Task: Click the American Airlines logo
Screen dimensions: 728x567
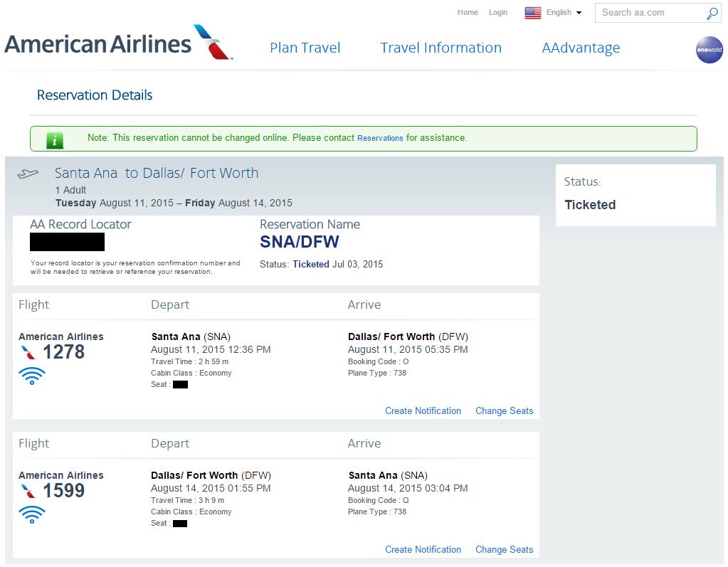Action: (x=118, y=42)
